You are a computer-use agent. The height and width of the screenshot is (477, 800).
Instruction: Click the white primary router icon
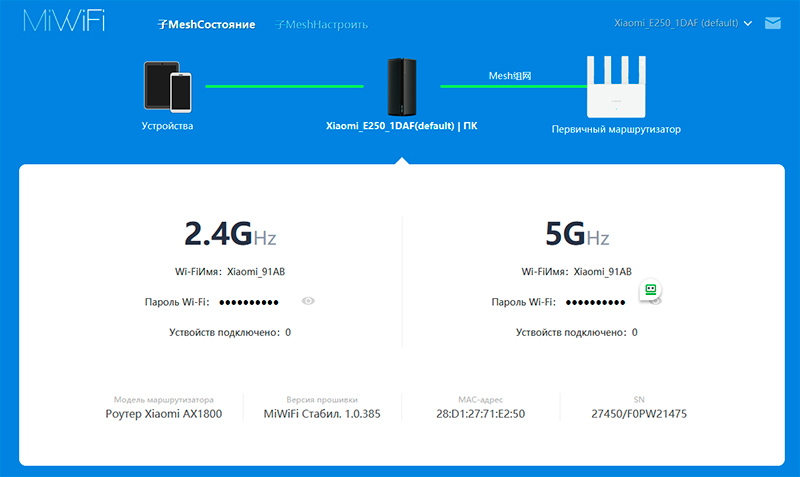coord(622,86)
